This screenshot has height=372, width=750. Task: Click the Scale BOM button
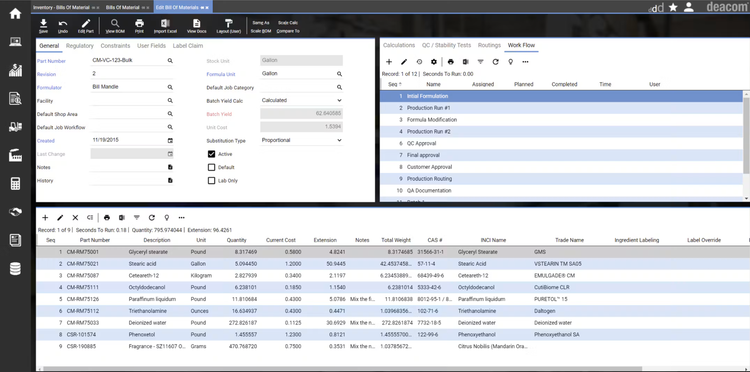pyautogui.click(x=261, y=31)
